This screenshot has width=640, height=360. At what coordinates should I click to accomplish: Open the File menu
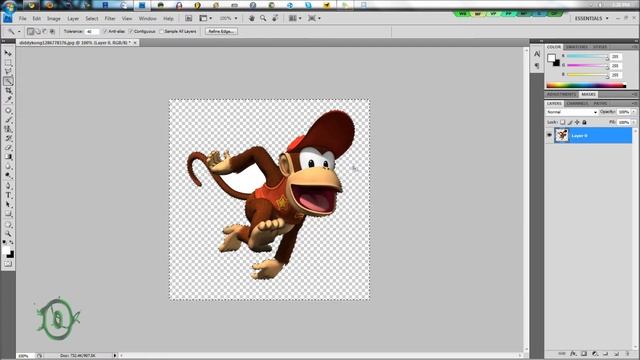[x=22, y=18]
